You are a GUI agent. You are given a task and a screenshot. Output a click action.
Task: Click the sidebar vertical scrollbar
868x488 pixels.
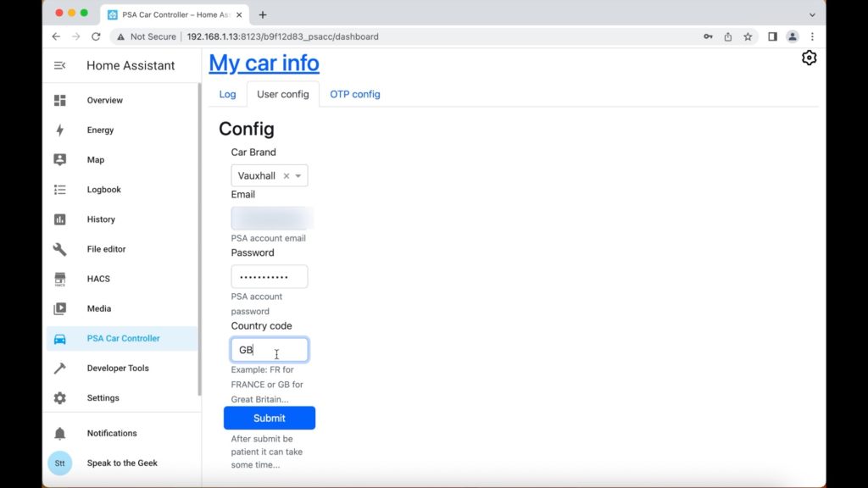point(199,240)
